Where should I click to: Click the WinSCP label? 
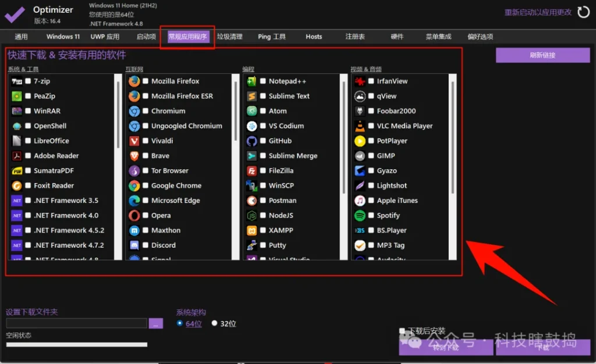(x=281, y=185)
